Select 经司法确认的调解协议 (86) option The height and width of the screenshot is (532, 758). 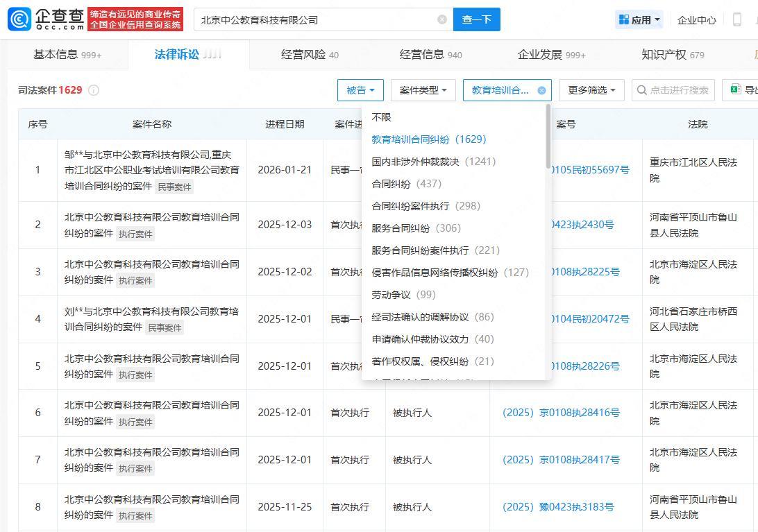[432, 317]
